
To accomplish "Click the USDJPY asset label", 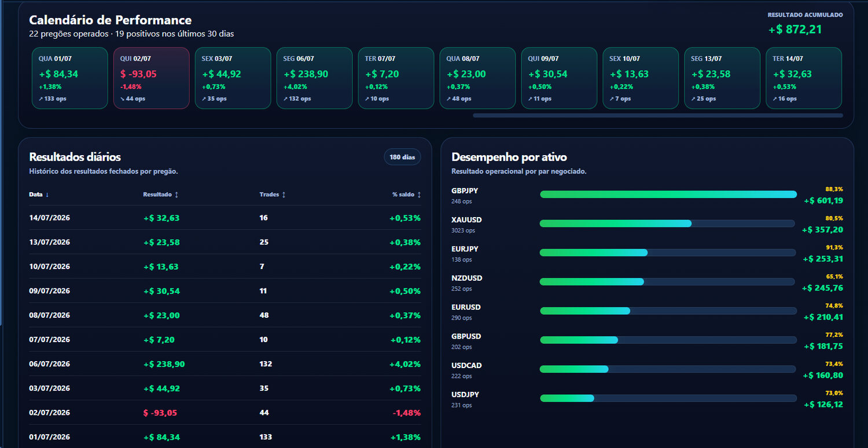I will point(466,395).
